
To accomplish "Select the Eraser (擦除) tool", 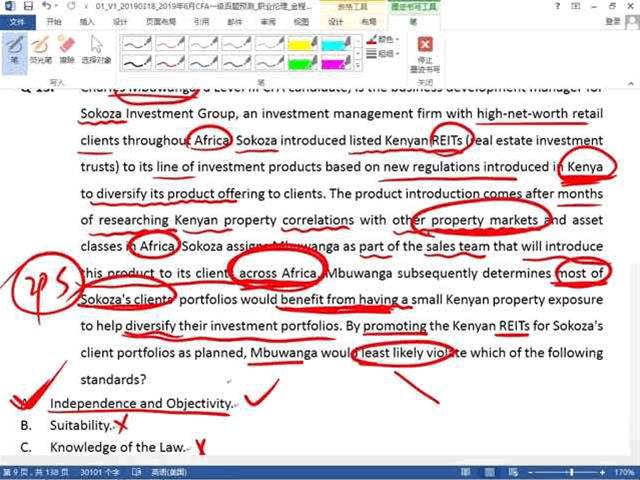I will point(67,50).
